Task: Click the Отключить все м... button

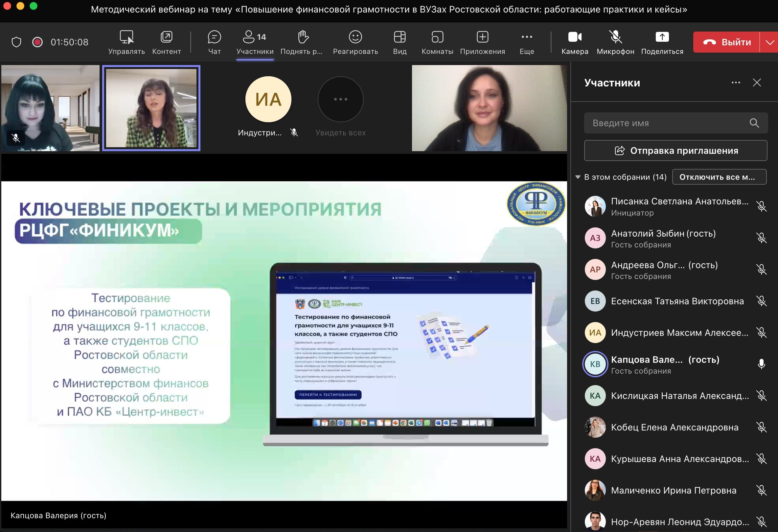Action: pos(719,177)
